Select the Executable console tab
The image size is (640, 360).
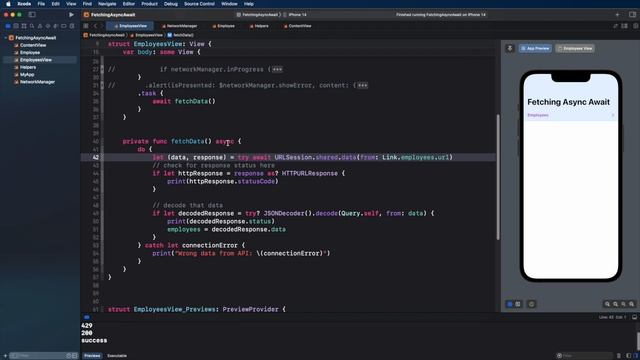117,356
